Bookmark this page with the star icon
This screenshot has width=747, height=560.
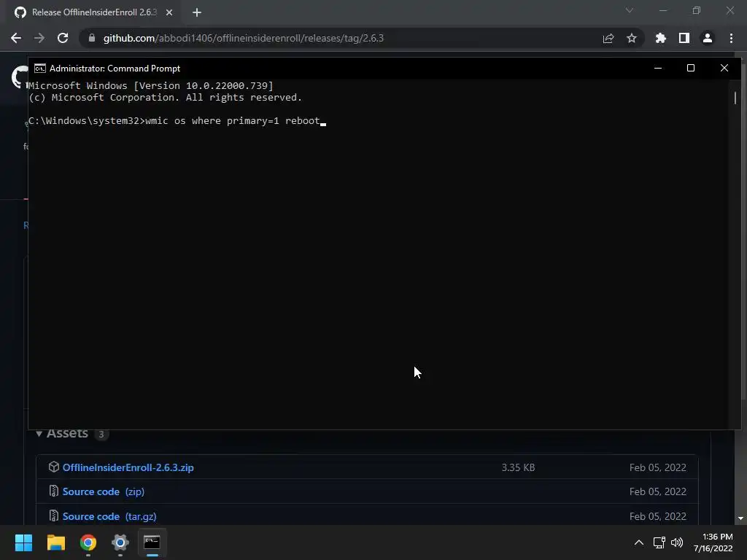[x=632, y=38]
